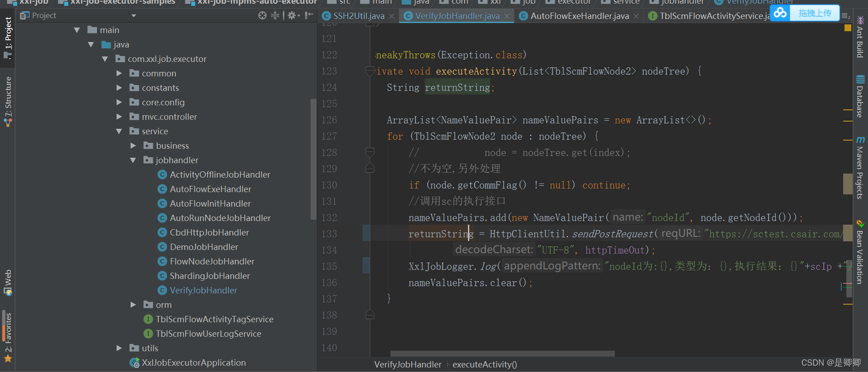The width and height of the screenshot is (868, 372).
Task: Click the VerifyJobHandler breadcrumb
Action: [x=408, y=364]
